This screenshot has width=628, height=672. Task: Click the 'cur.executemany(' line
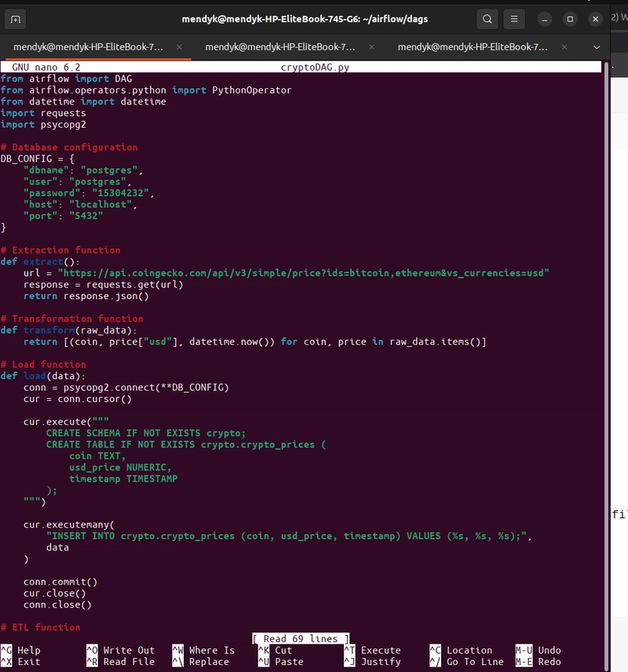tap(69, 524)
